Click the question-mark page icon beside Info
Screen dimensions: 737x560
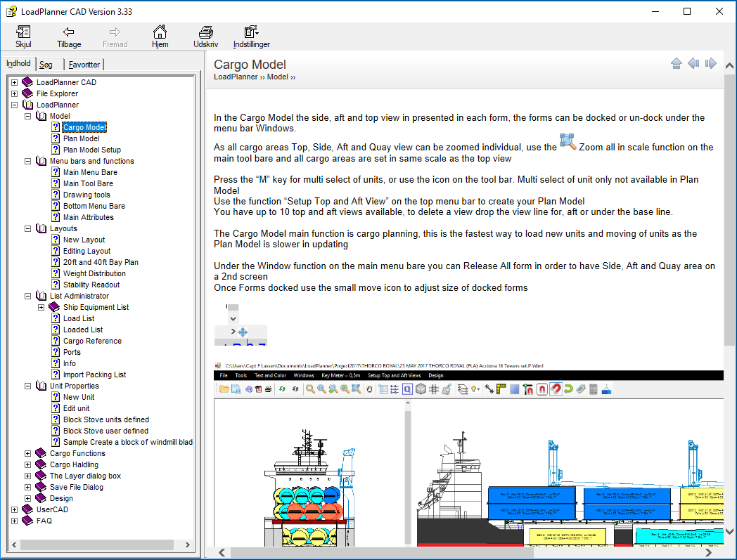[x=56, y=364]
